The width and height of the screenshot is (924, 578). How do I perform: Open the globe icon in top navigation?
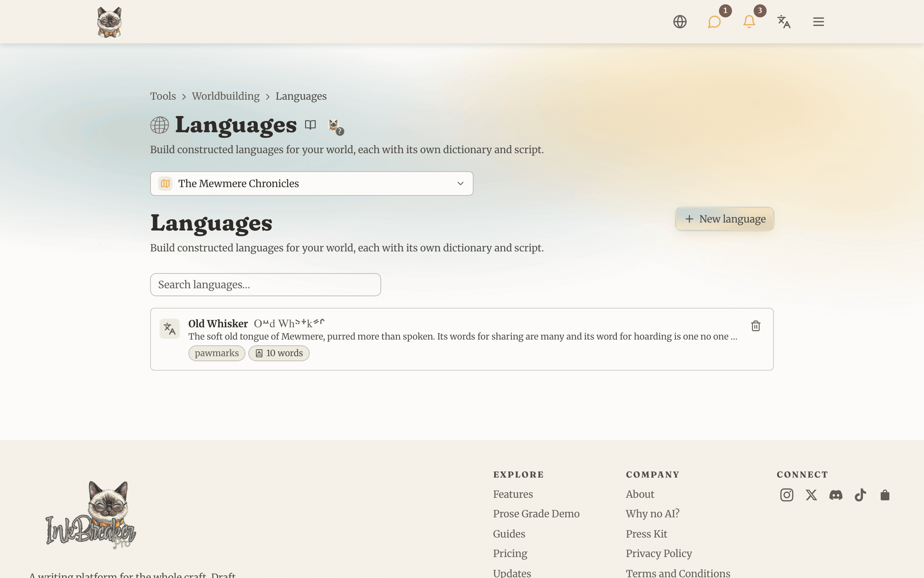click(x=680, y=22)
